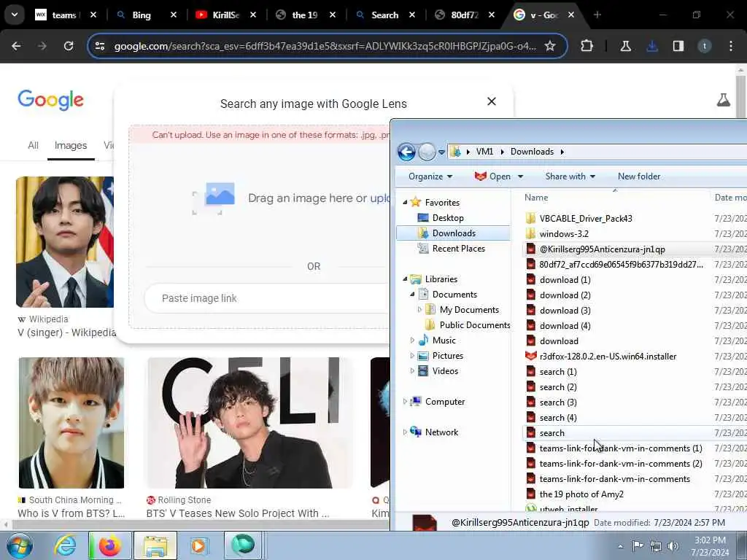Click the Explorer back arrow button
Screen dimensions: 747x560
[x=406, y=152]
